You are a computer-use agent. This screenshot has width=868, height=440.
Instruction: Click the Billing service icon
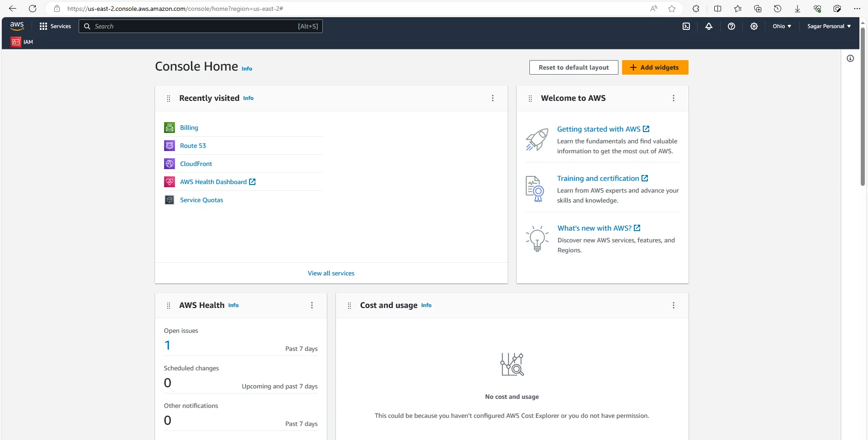coord(170,128)
